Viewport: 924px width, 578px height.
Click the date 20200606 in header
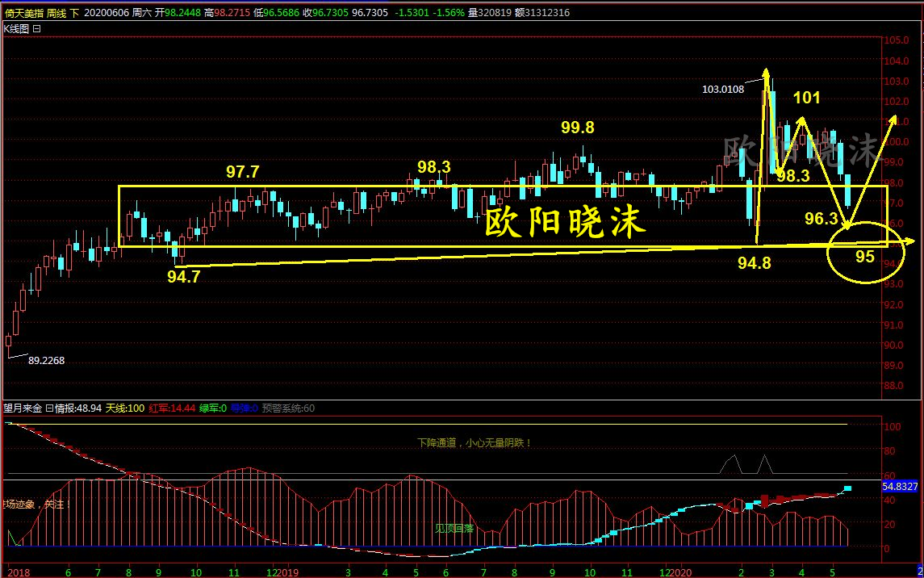click(106, 12)
